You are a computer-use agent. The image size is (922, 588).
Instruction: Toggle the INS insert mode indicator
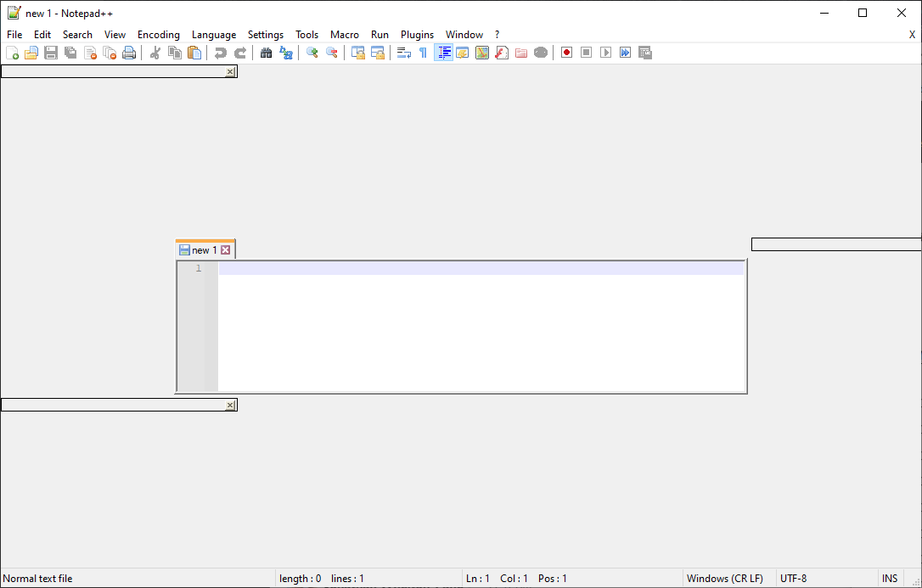click(890, 579)
